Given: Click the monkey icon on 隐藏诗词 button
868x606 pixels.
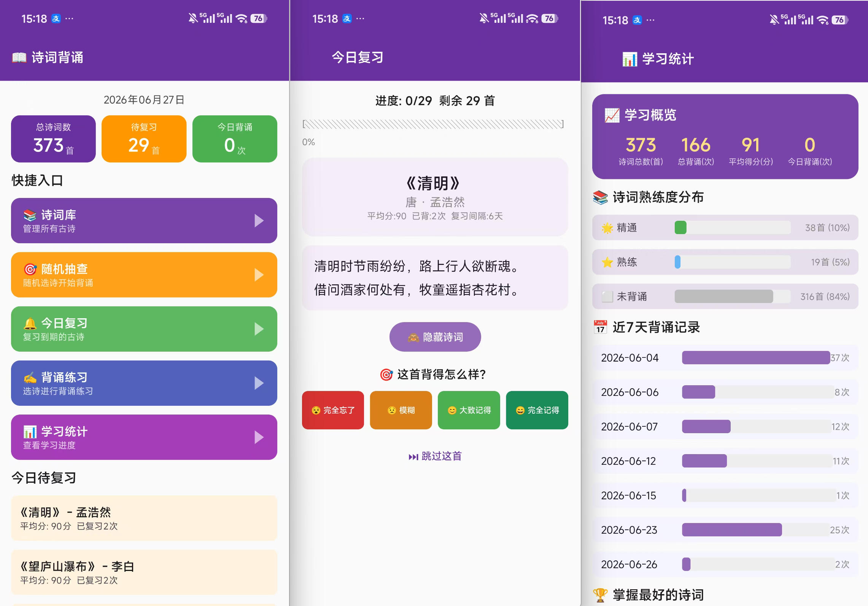Looking at the screenshot, I should [413, 337].
